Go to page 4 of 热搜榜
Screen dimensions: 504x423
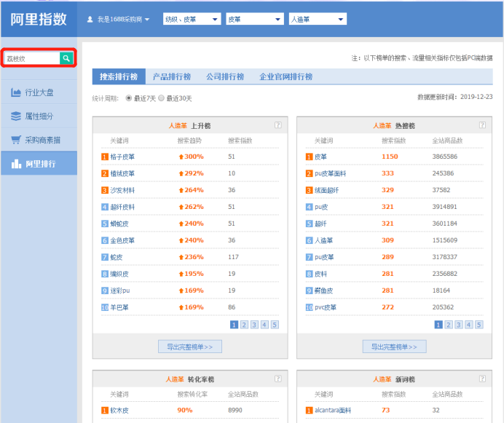[x=468, y=325]
